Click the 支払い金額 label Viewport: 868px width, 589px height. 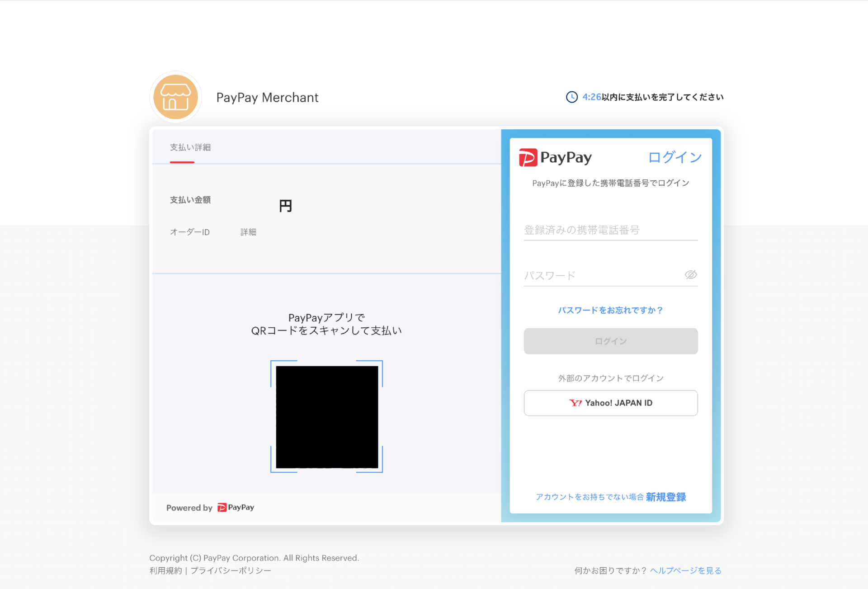click(190, 200)
